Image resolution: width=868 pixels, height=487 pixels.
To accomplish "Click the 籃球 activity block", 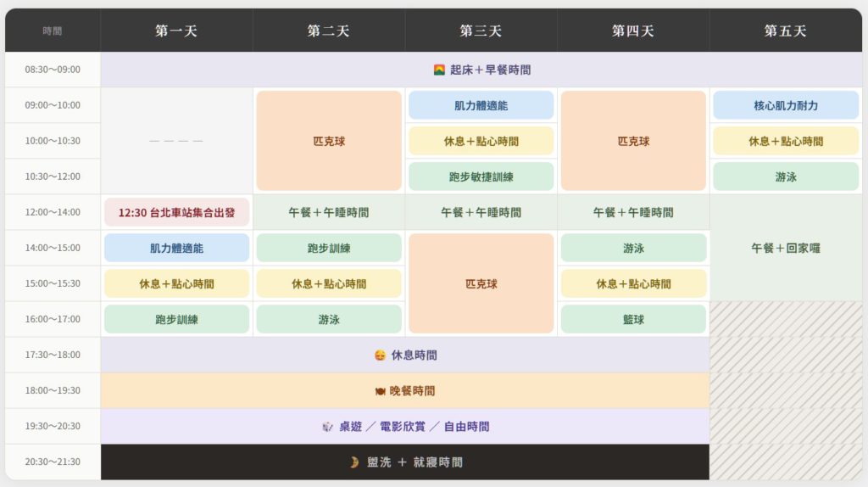I will click(633, 319).
